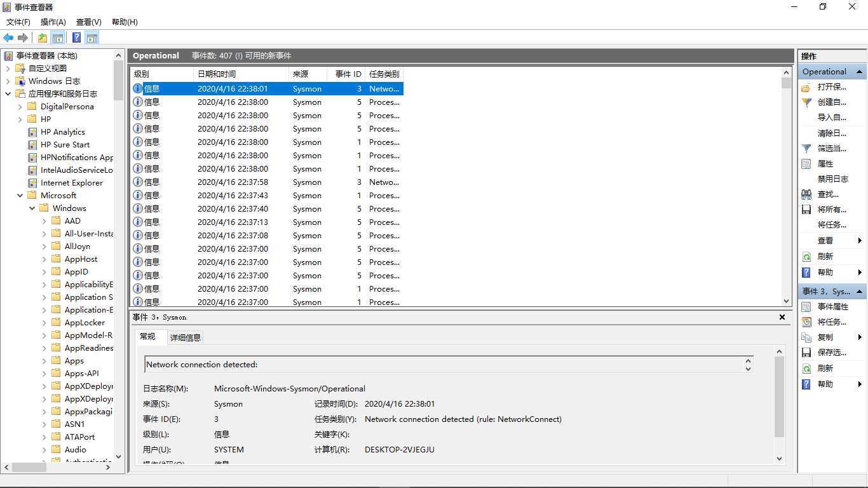Click Filter current log funnel icon

pyautogui.click(x=806, y=149)
